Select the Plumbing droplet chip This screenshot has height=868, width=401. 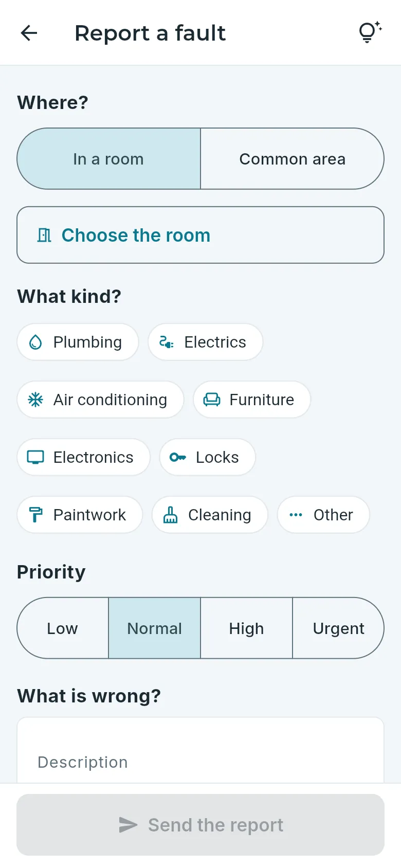click(x=78, y=342)
